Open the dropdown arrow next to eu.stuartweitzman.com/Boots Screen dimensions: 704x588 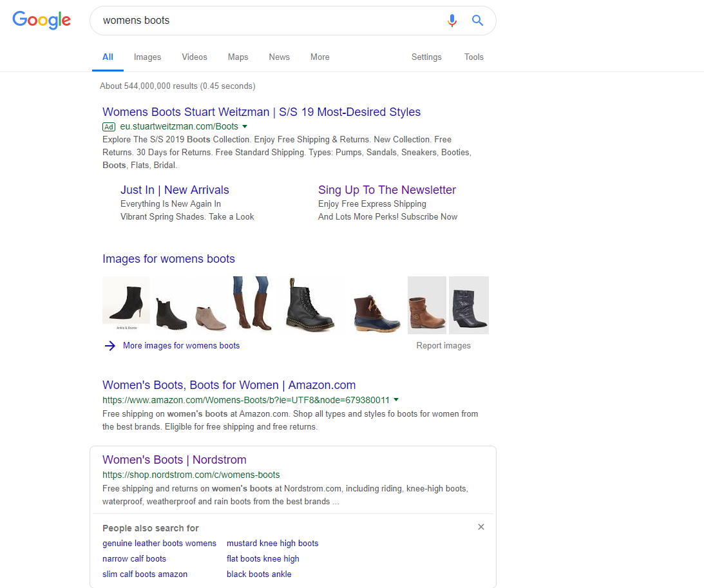click(x=245, y=127)
